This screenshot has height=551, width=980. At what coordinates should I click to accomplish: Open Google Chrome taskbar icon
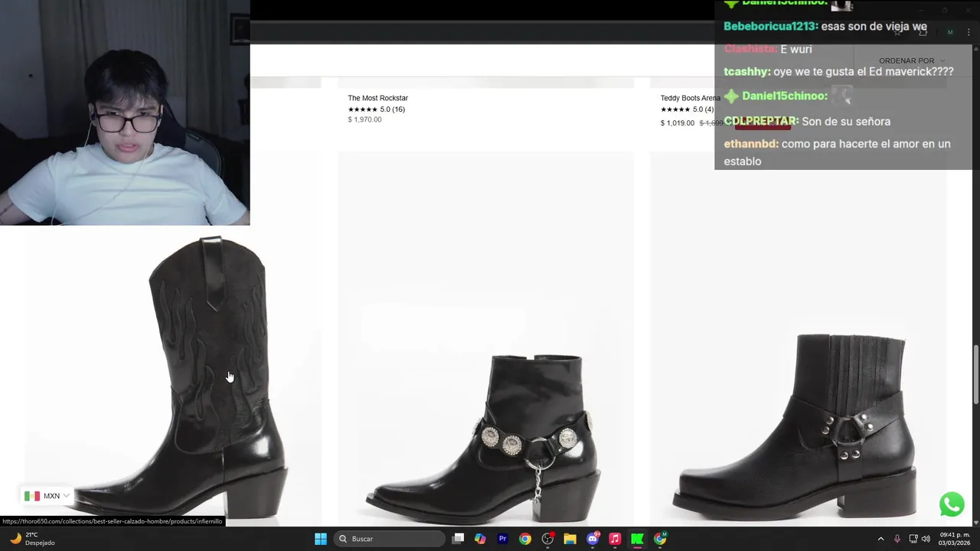[524, 539]
